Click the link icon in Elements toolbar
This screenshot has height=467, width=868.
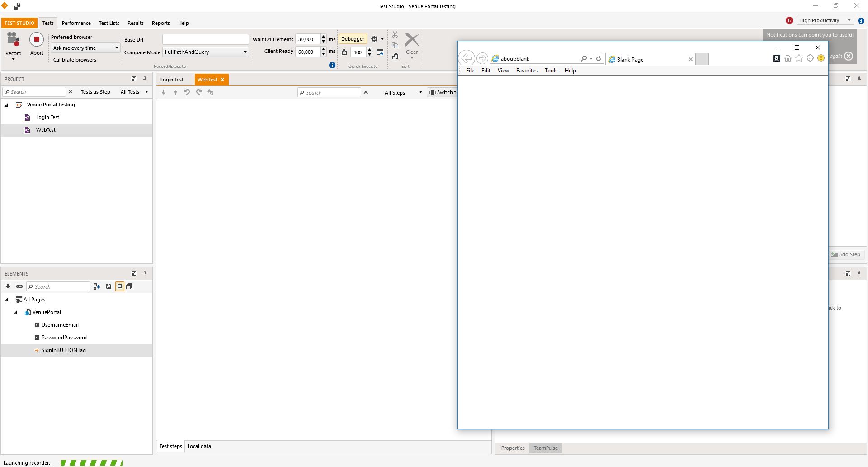(19, 286)
